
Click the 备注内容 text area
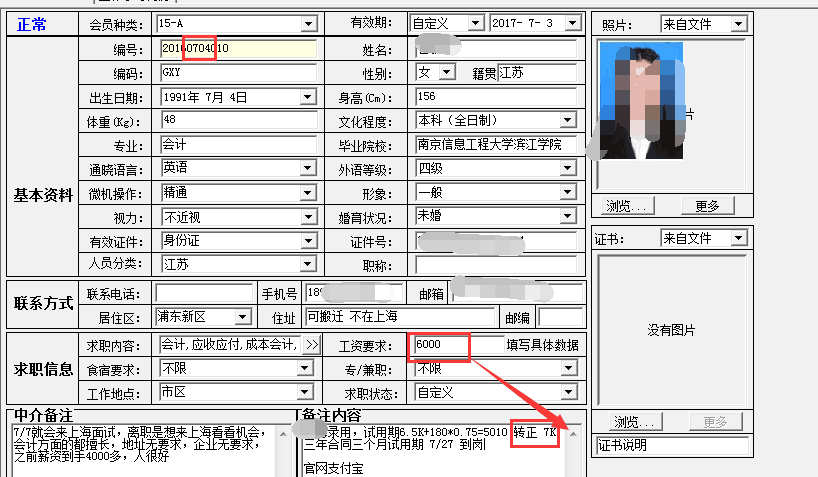pyautogui.click(x=433, y=450)
